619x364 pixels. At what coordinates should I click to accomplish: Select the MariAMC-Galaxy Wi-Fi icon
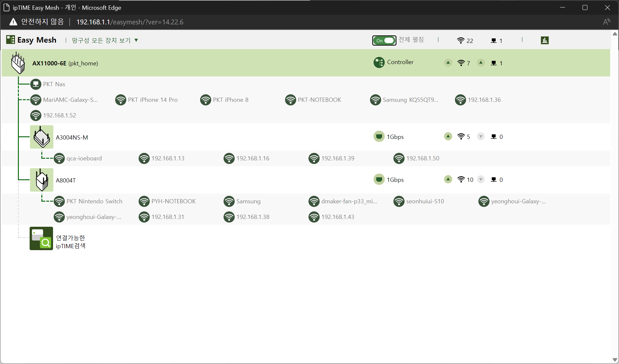click(x=36, y=100)
